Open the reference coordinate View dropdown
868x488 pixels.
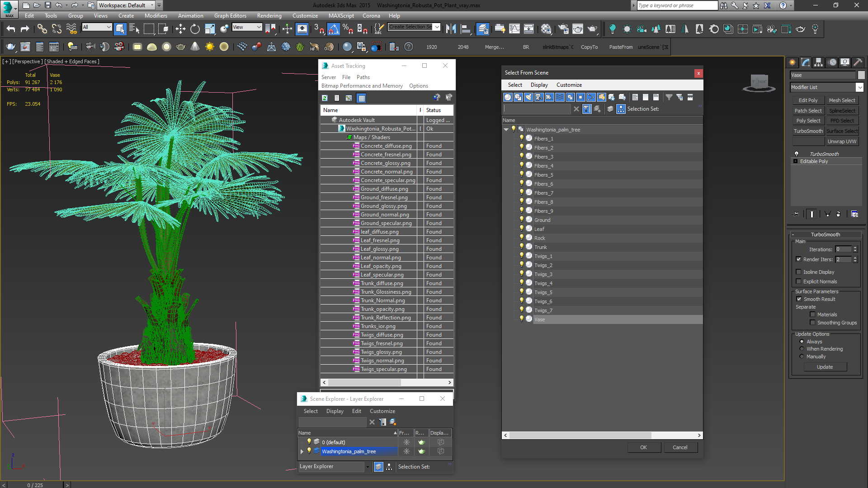[x=247, y=27]
